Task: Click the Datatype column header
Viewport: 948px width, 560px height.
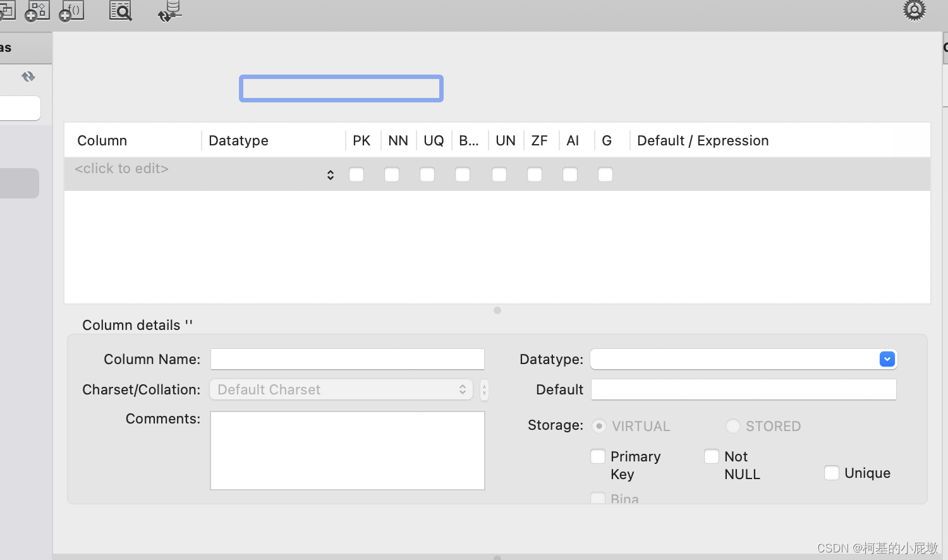Action: click(238, 140)
